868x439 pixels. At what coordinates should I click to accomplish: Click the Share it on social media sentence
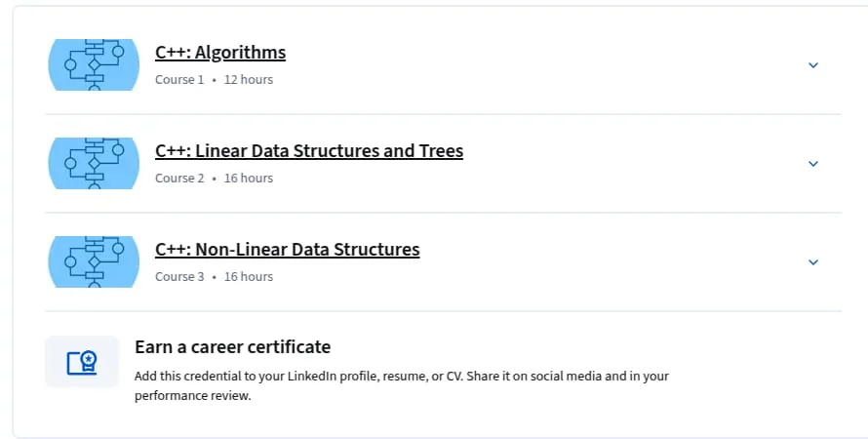coord(568,377)
